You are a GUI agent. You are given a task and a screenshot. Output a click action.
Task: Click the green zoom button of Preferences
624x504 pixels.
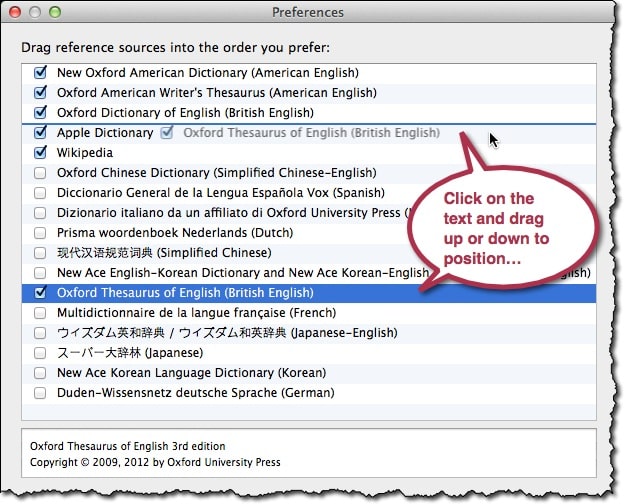pos(55,12)
